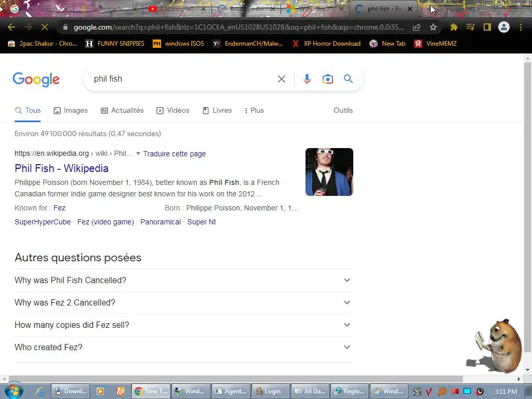Expand 'Why was Fez 2 Cancelled?' question
The height and width of the screenshot is (399, 532).
pos(183,303)
